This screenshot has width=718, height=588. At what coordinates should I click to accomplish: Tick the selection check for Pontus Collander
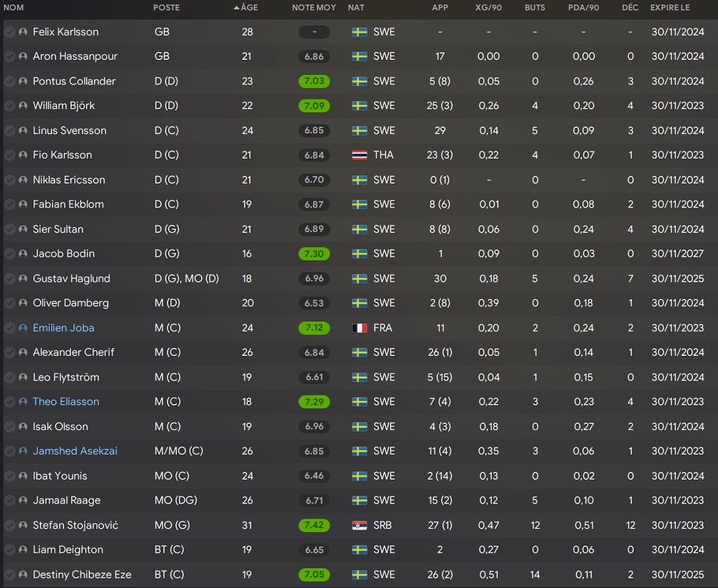tap(9, 81)
